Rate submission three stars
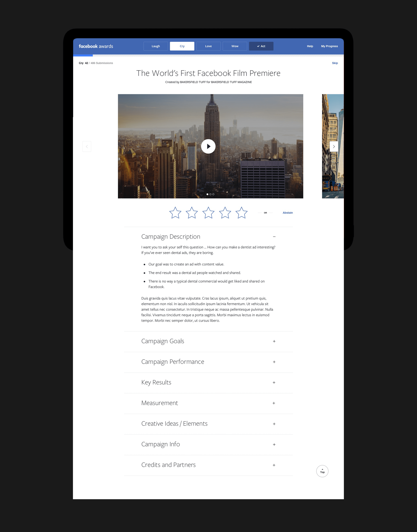Image resolution: width=417 pixels, height=532 pixels. pos(208,213)
